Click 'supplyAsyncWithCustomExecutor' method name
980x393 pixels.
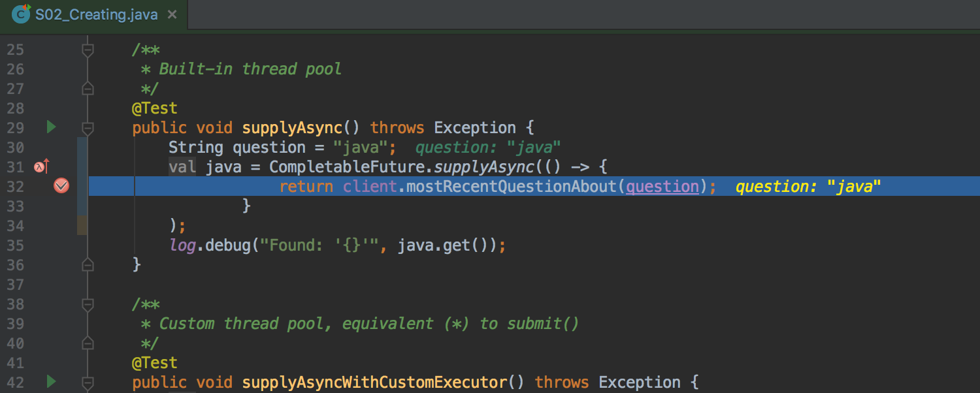click(374, 383)
